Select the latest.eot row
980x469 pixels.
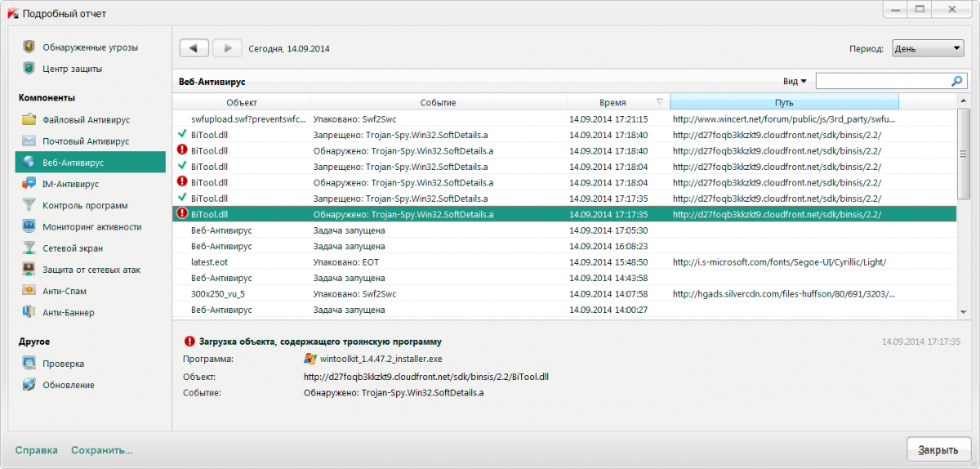[x=564, y=262]
